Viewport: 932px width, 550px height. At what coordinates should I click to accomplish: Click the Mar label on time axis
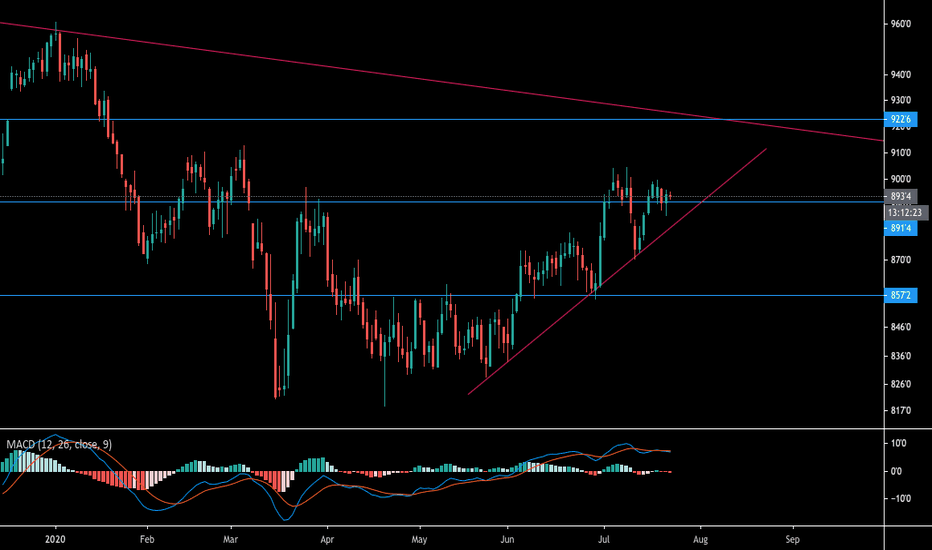tap(231, 539)
